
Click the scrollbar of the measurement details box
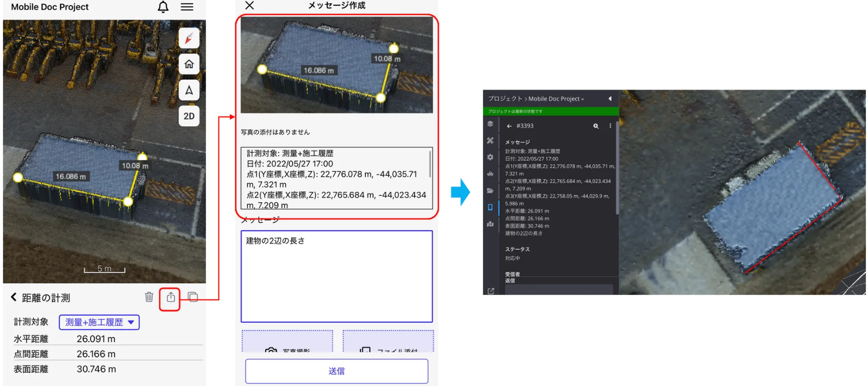430,164
